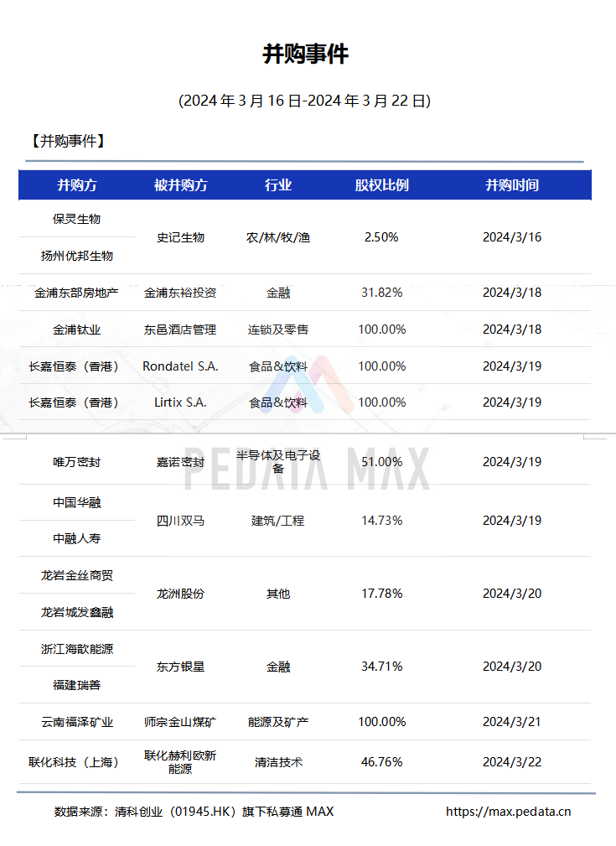Click the 并购方 column header
The width and height of the screenshot is (616, 846).
coord(77,185)
